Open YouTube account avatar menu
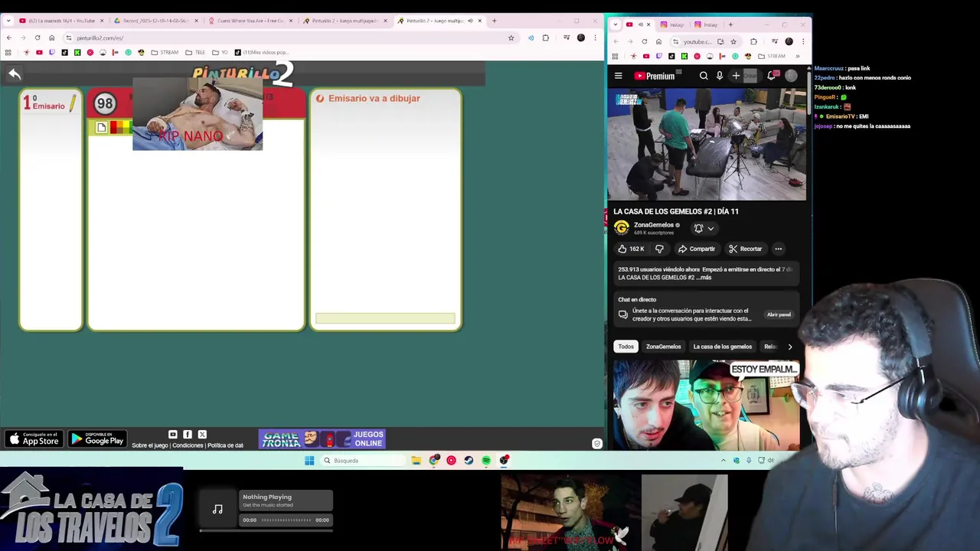 (x=791, y=76)
